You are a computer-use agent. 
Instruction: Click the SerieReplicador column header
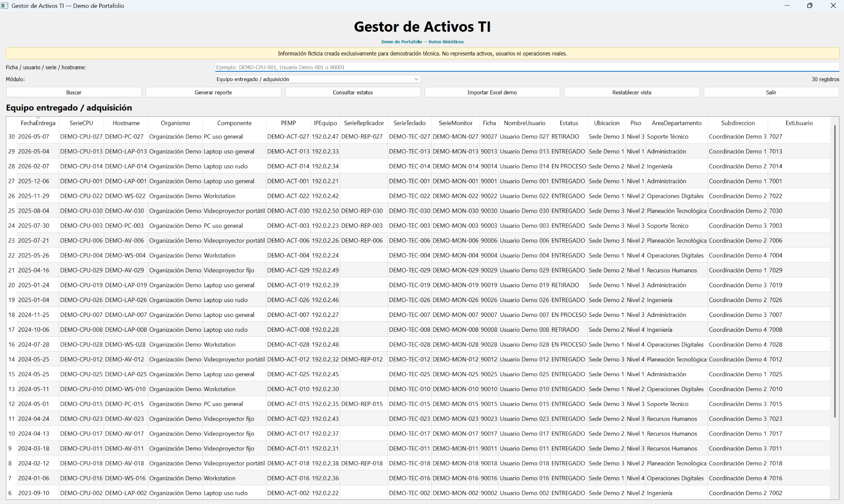(x=364, y=123)
